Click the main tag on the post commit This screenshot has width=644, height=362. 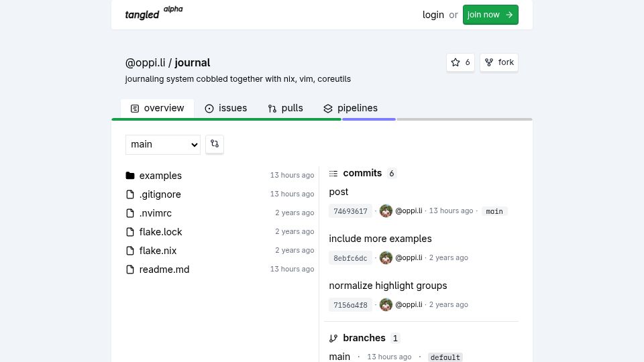tap(494, 211)
